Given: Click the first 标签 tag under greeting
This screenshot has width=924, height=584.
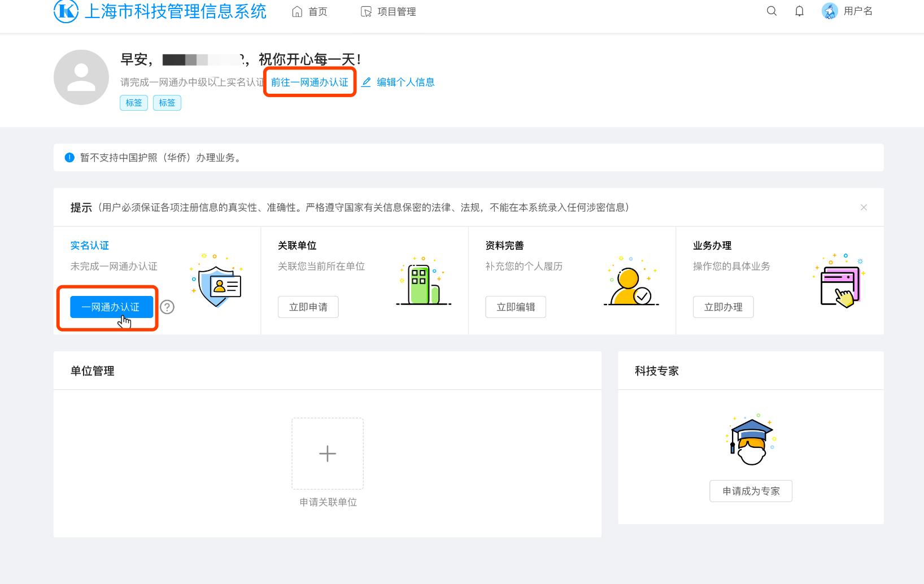Looking at the screenshot, I should tap(134, 103).
